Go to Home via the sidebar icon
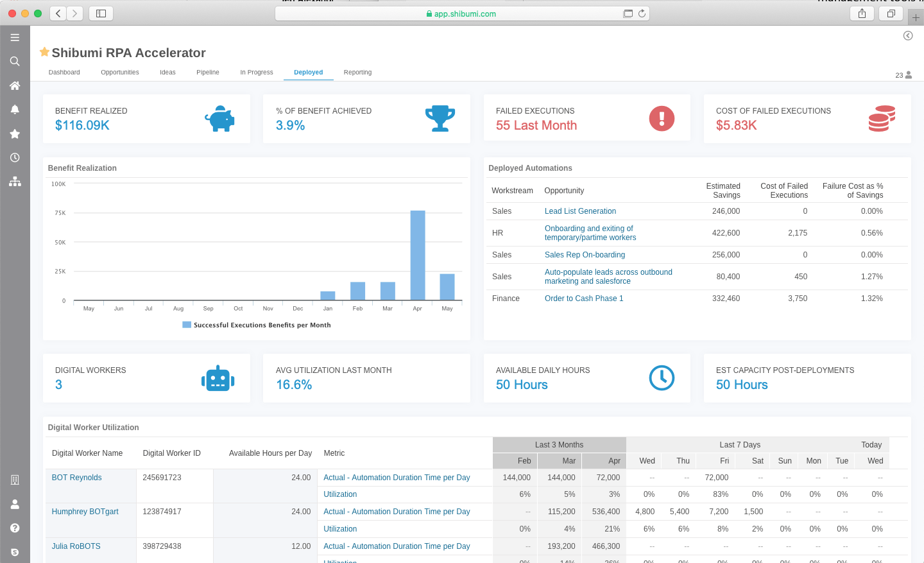 coord(15,85)
